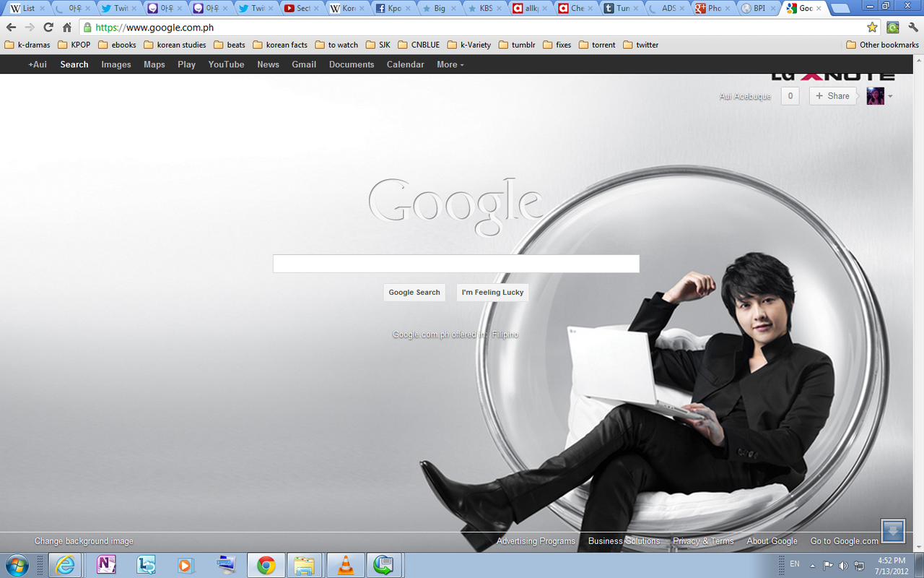Click Change background image link
The image size is (924, 578).
(84, 541)
